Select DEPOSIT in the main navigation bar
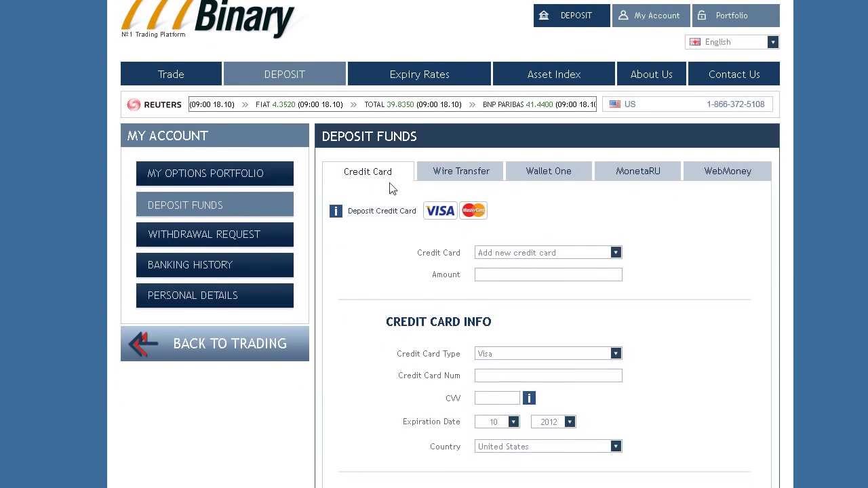The image size is (868, 488). [285, 74]
